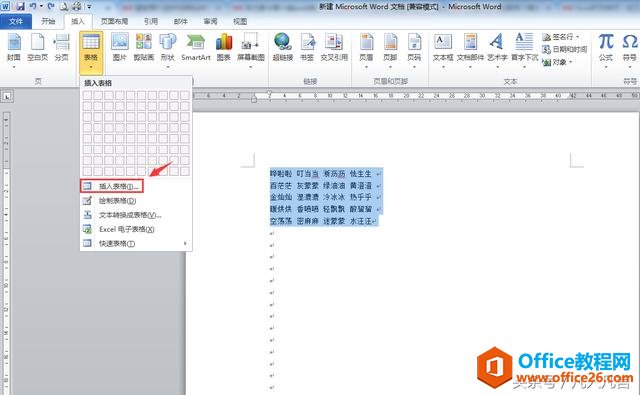Switch to the 页面布局 ribbon tab
The height and width of the screenshot is (395, 640).
[x=114, y=21]
